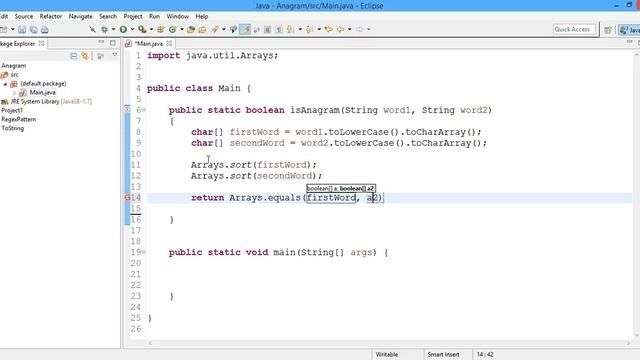Fold the main method at line 19
This screenshot has height=360, width=640.
[x=144, y=252]
